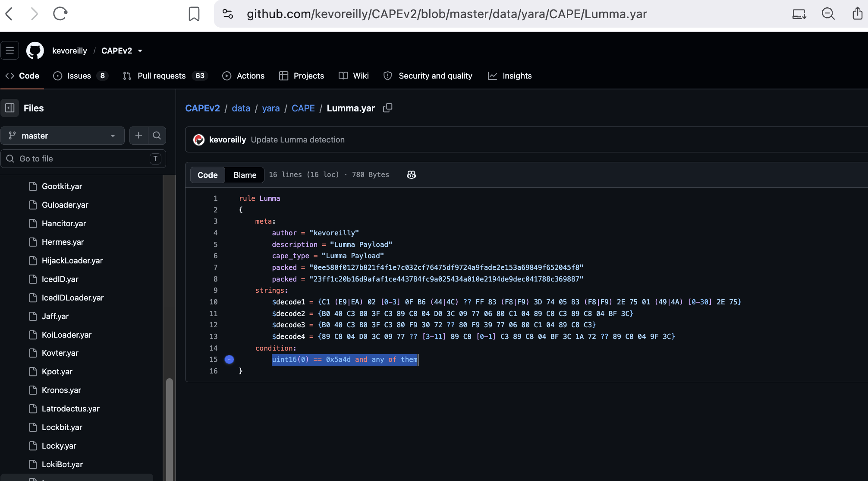Open the yara breadcrumb link
The height and width of the screenshot is (481, 868).
click(270, 108)
